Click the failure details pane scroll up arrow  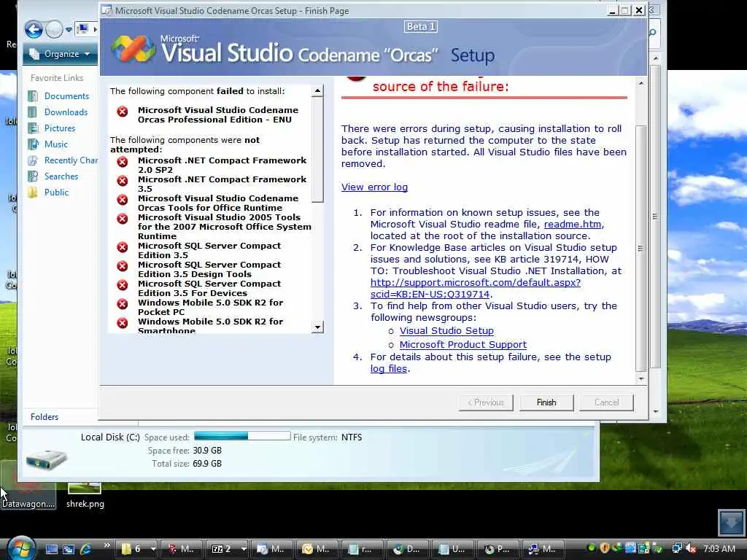coord(641,83)
